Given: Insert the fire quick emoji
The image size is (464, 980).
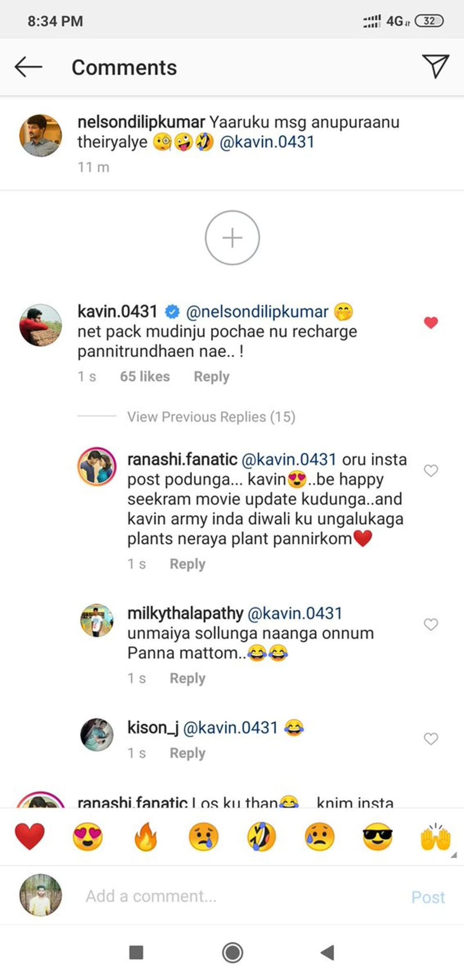Looking at the screenshot, I should coord(146,836).
